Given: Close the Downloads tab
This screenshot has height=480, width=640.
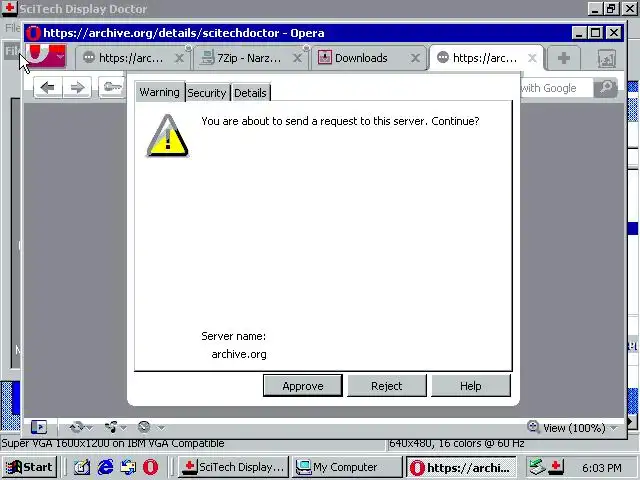Looking at the screenshot, I should 415,58.
